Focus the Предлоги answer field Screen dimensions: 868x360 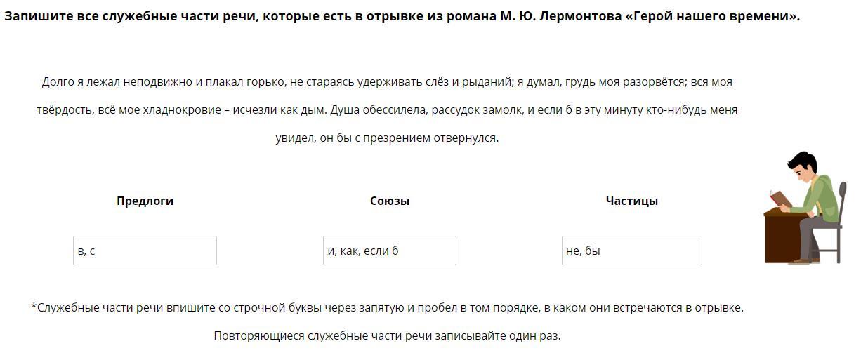(x=145, y=251)
